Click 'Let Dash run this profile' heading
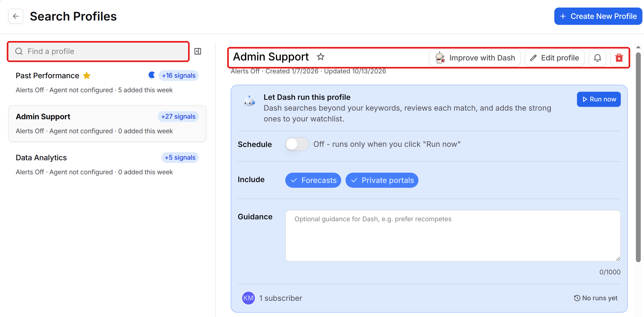This screenshot has width=644, height=317. pyautogui.click(x=307, y=97)
